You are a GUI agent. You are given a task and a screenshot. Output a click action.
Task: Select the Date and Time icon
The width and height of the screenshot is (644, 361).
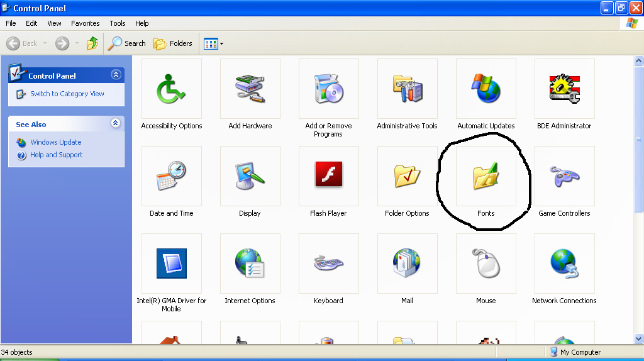click(171, 175)
